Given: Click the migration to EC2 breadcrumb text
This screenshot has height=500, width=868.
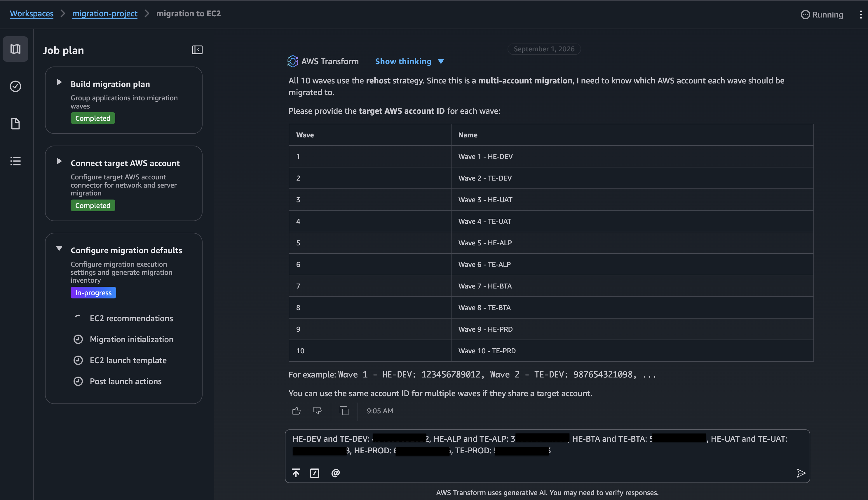Looking at the screenshot, I should (189, 13).
